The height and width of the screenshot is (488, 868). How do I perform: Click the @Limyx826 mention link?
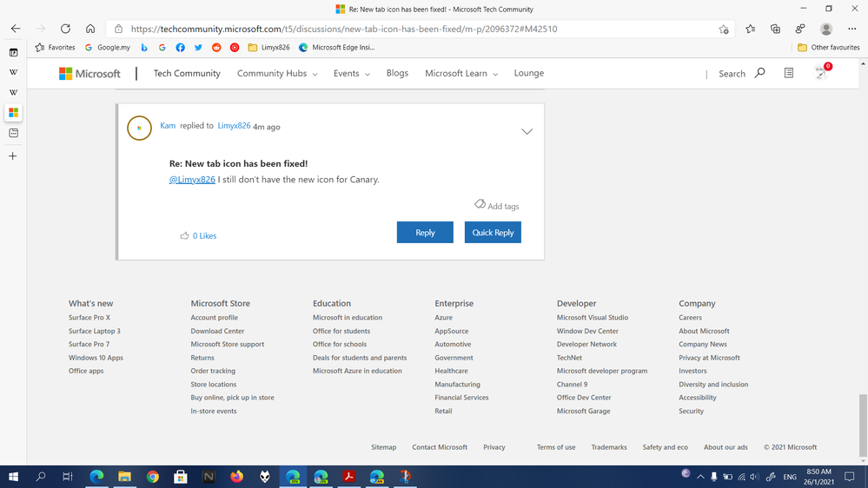[x=192, y=179]
